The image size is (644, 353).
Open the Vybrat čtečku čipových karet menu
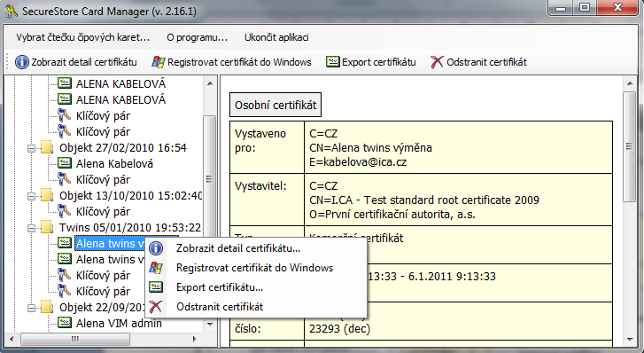pyautogui.click(x=83, y=37)
